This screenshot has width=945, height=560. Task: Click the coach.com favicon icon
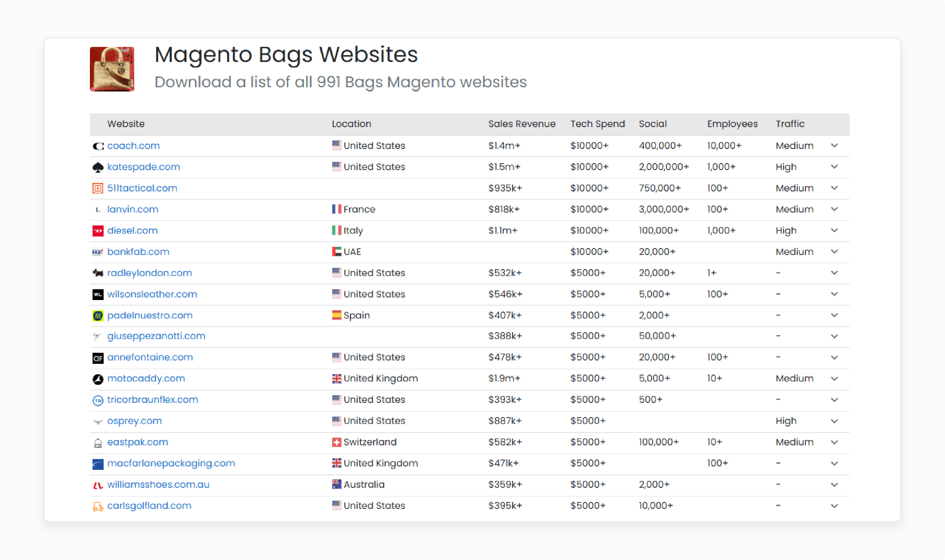click(x=98, y=146)
